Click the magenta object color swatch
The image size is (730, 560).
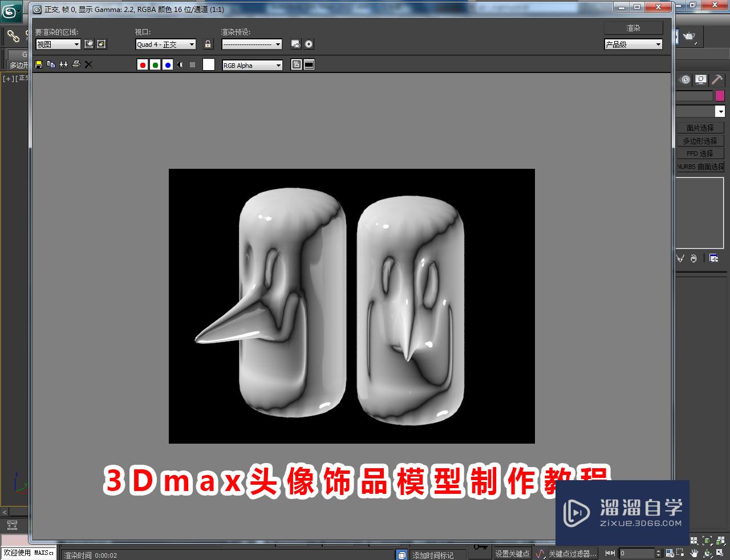(x=720, y=96)
